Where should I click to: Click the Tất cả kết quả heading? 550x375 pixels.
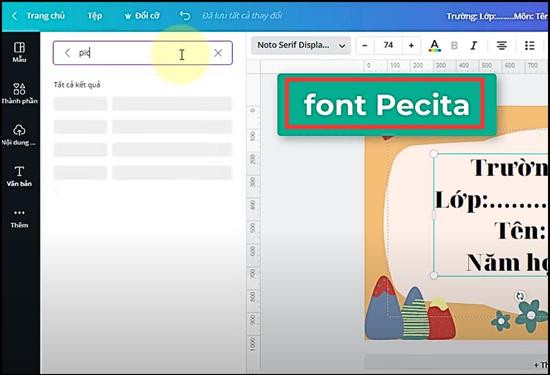(x=77, y=85)
